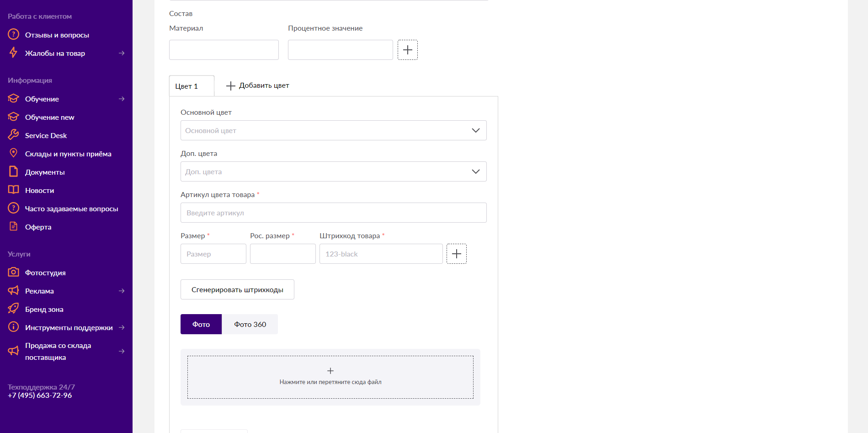This screenshot has width=868, height=433.
Task: Click the plus icon in file upload area
Action: pos(330,371)
